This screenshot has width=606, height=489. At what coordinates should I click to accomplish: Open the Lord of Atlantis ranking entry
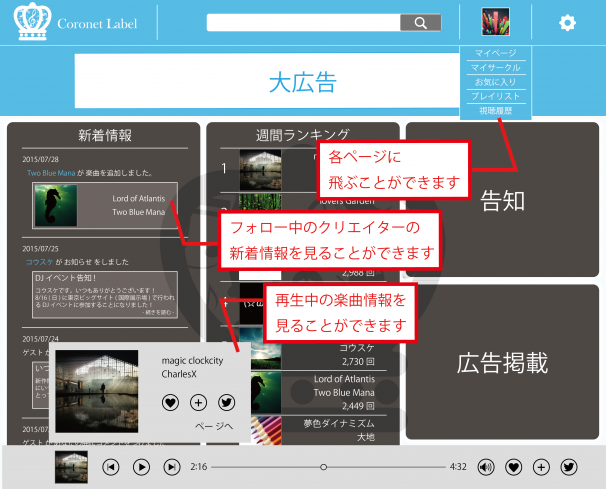point(319,392)
